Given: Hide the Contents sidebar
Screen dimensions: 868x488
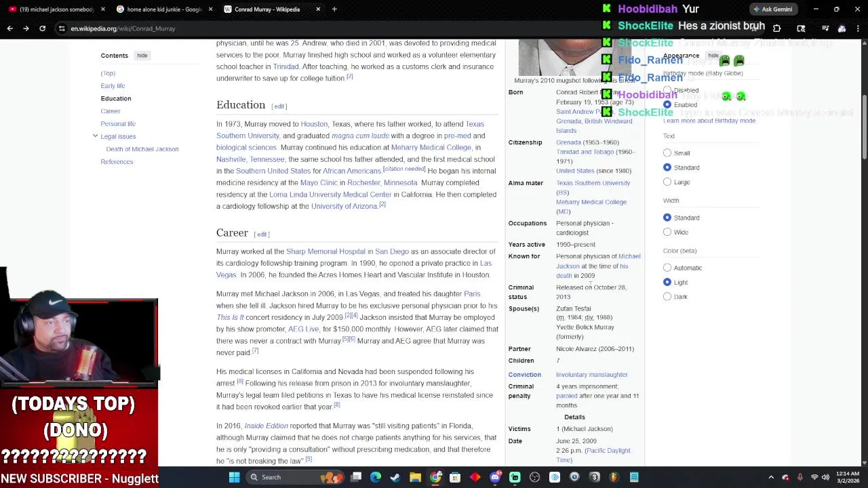Looking at the screenshot, I should pos(142,56).
